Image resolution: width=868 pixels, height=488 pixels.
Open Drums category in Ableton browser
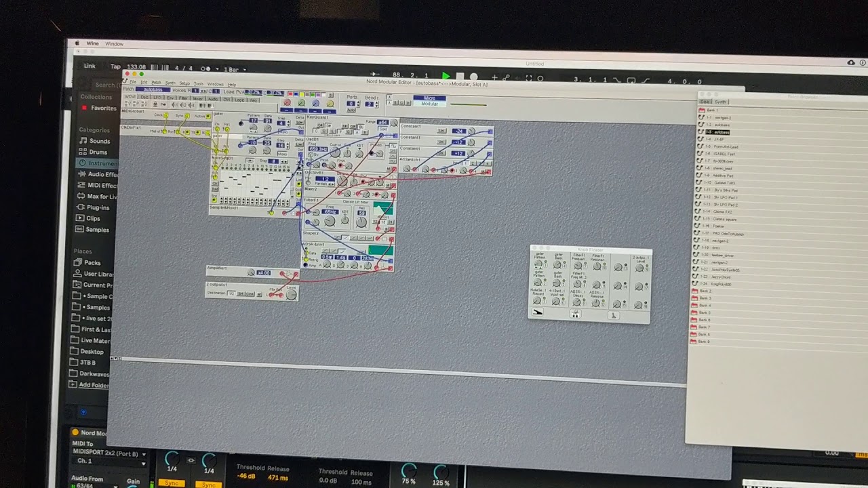[x=98, y=152]
